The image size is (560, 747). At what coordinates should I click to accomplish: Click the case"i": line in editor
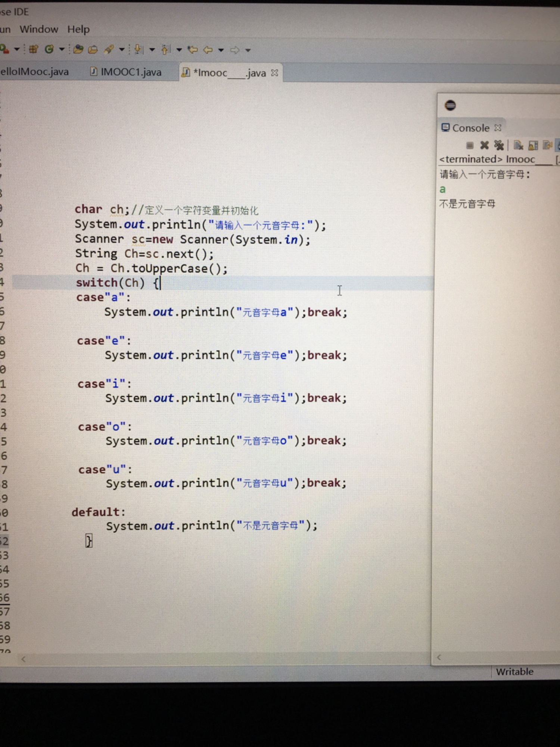point(105,384)
